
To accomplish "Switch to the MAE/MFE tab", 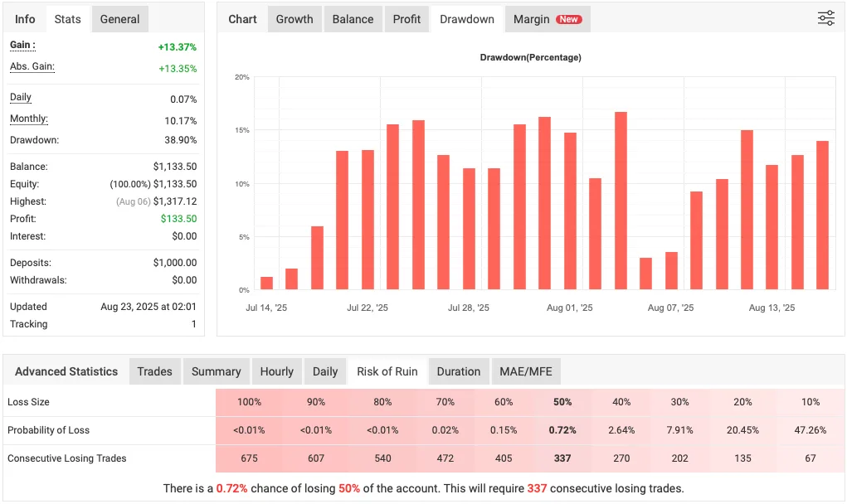I will click(525, 371).
